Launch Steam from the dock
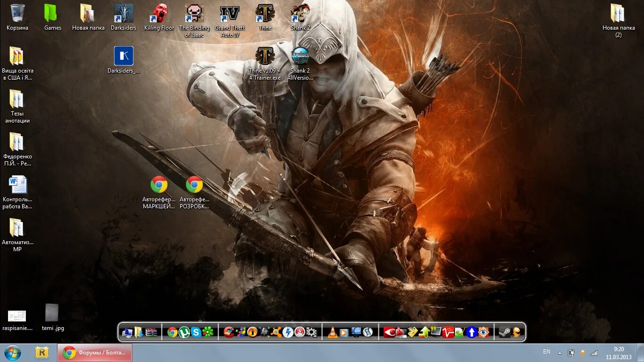The height and width of the screenshot is (362, 644). click(x=504, y=332)
